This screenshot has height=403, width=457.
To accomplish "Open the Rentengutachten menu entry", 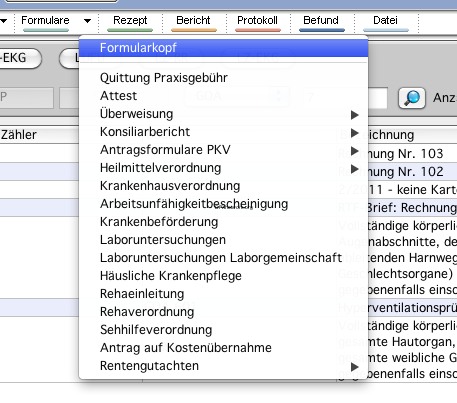I will click(x=223, y=366).
